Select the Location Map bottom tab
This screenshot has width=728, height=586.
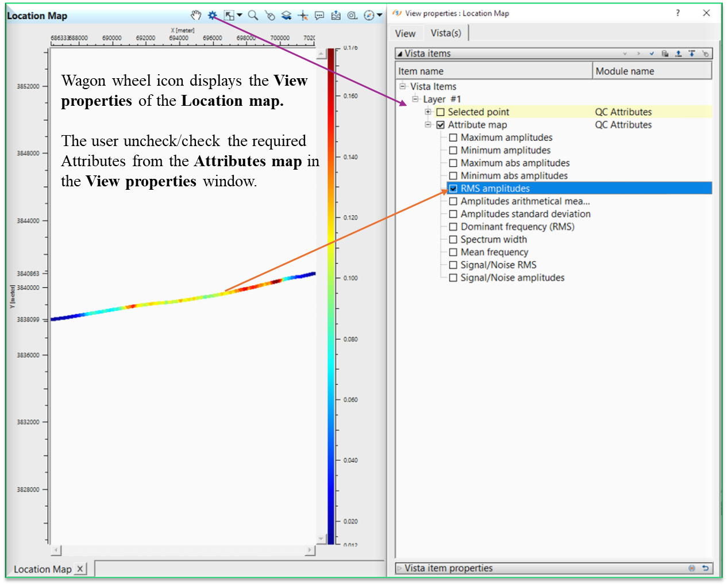[x=43, y=569]
